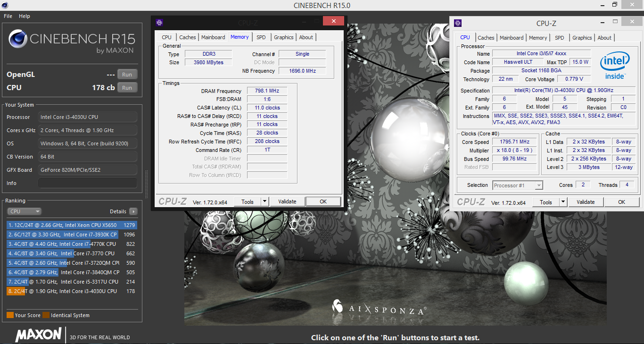Click the MAXON logo at the bottom
Image resolution: width=644 pixels, height=344 pixels.
point(39,335)
